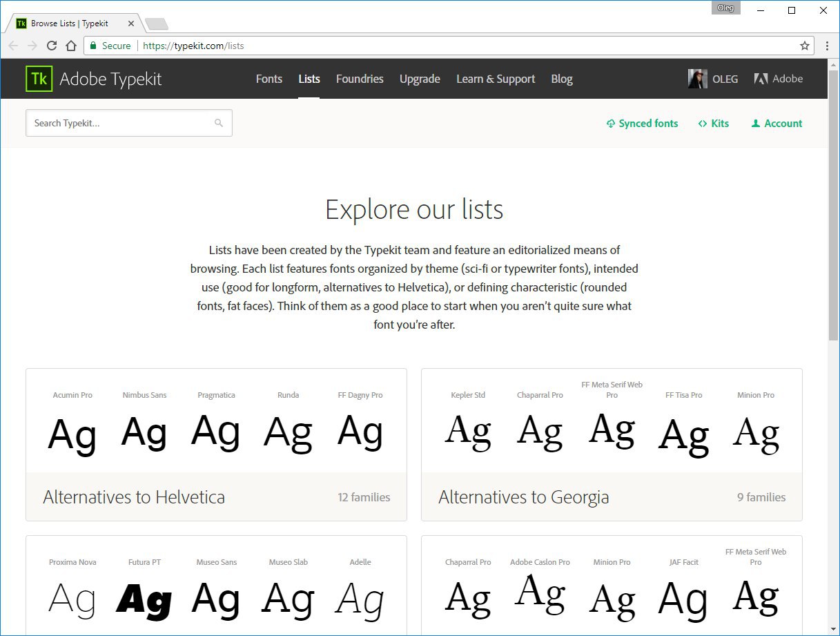
Task: Click the OLEG user avatar
Action: click(698, 79)
